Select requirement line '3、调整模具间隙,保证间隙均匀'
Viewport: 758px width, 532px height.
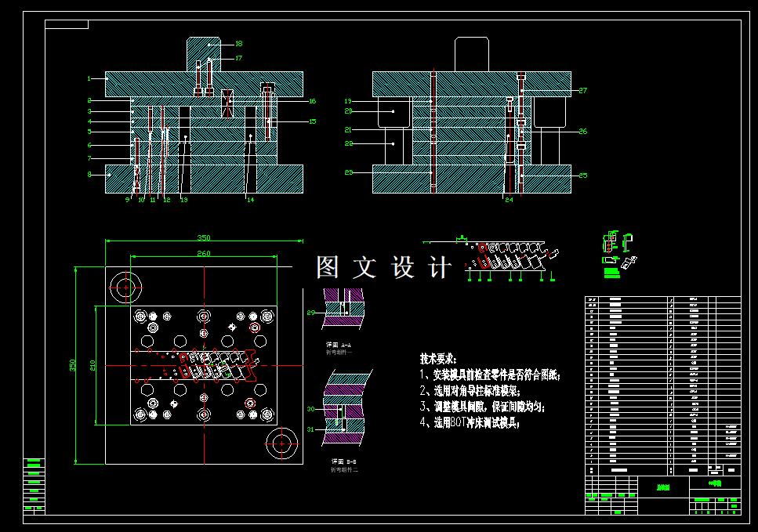482,407
